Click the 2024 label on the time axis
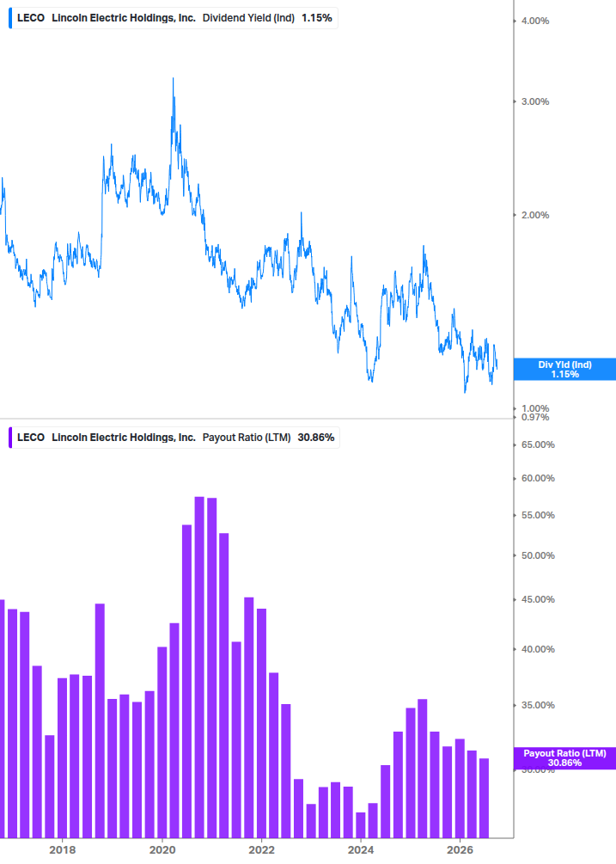This screenshot has width=616, height=864. (x=361, y=850)
